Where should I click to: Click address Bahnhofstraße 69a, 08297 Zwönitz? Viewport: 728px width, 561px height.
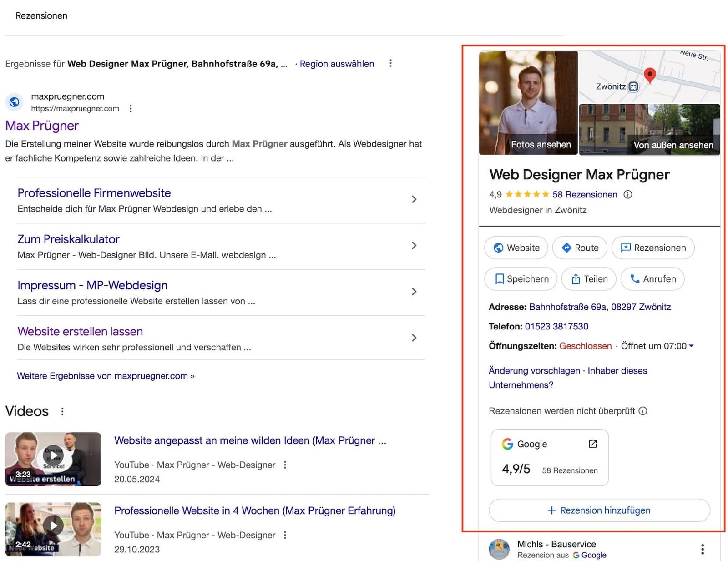(x=600, y=307)
